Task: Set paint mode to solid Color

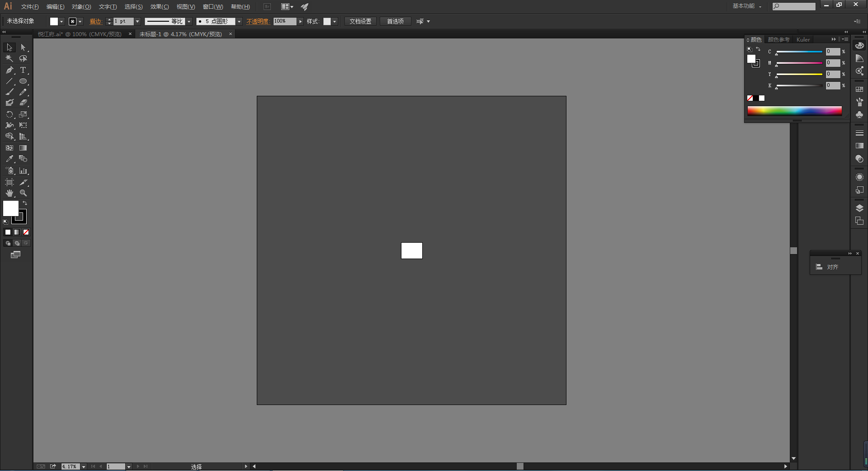Action: pyautogui.click(x=8, y=232)
